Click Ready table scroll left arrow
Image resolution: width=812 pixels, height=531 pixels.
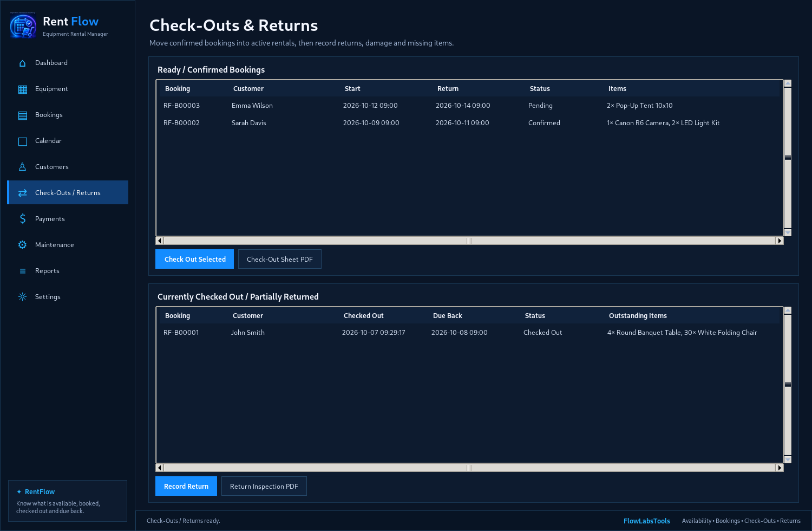point(159,241)
